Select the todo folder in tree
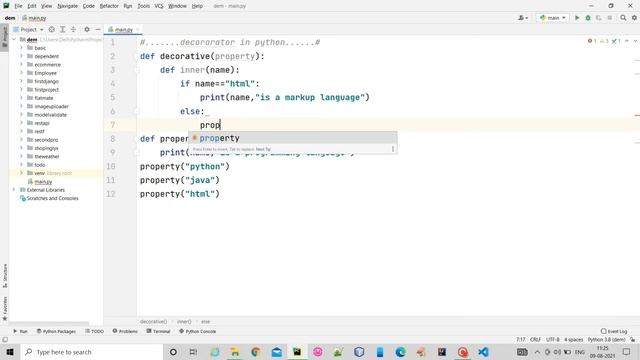The image size is (640, 360). click(x=40, y=165)
